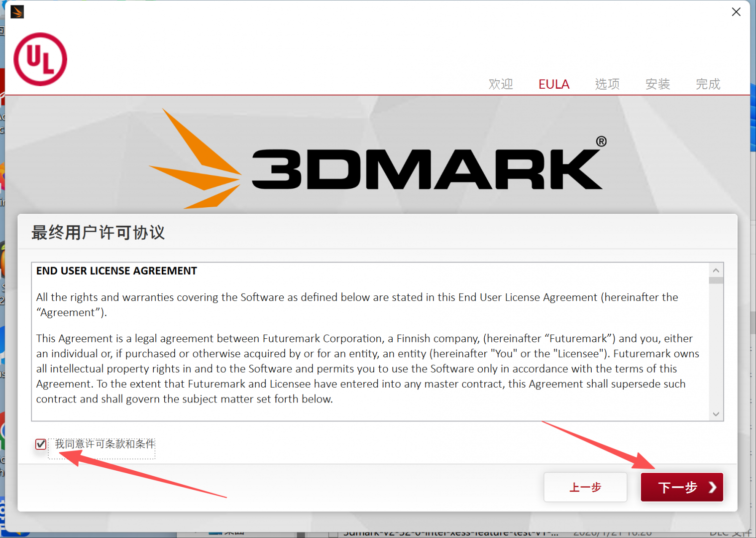Click the 3DMark icon in the title bar
The width and height of the screenshot is (756, 538).
17,11
